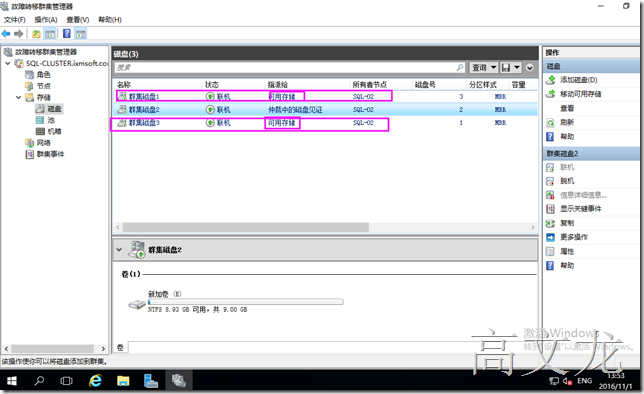Expand the search options round chevron button
The height and width of the screenshot is (394, 644).
click(x=530, y=67)
